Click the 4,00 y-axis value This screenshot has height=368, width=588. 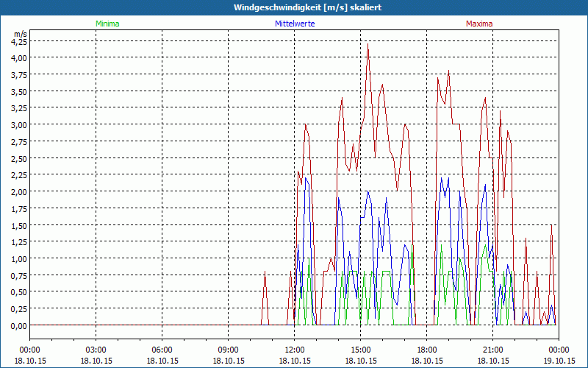point(19,57)
